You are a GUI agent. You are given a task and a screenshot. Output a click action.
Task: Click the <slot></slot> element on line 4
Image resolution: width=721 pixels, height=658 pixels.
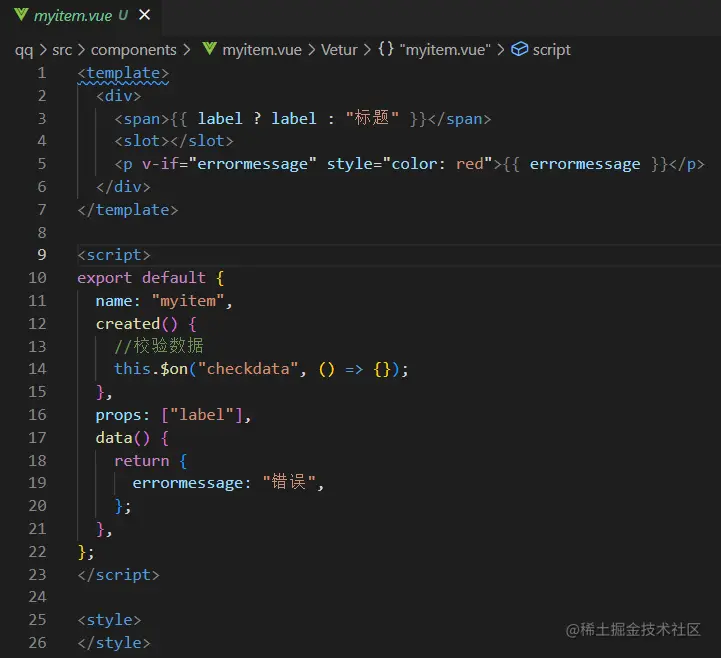click(x=174, y=141)
